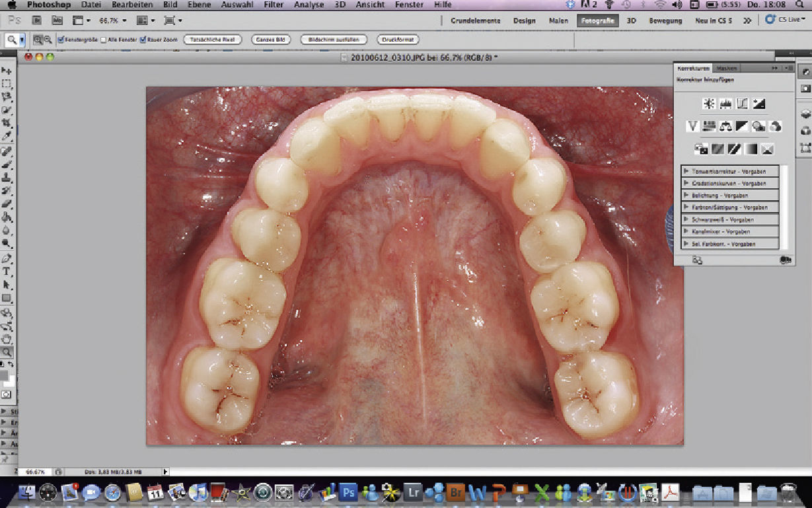Add a Brightness/Contrast adjustment

(709, 104)
